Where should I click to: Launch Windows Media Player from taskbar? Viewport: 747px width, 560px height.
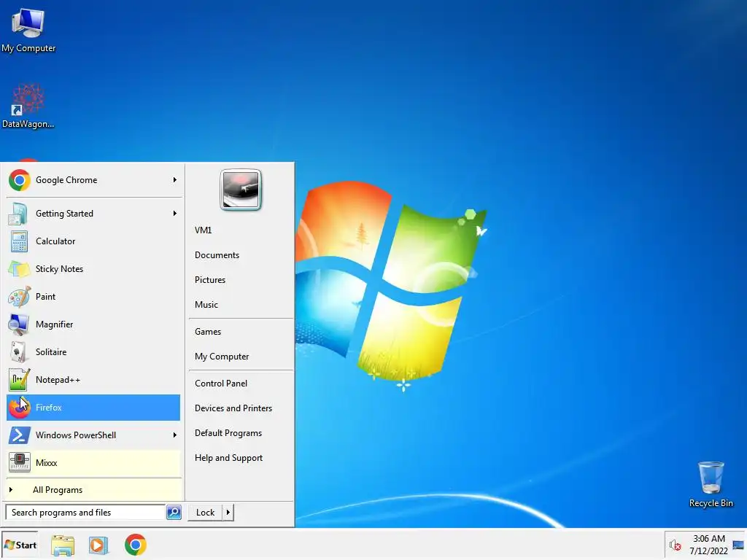click(98, 545)
